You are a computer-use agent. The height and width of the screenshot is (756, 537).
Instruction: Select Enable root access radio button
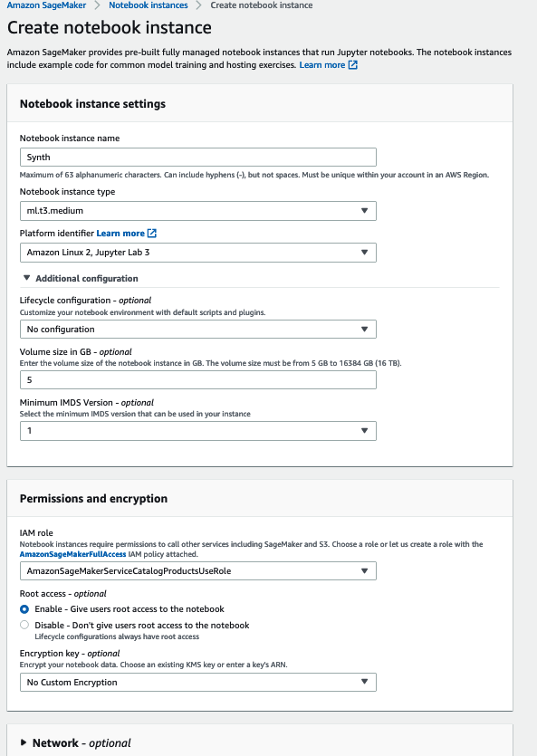[24, 609]
